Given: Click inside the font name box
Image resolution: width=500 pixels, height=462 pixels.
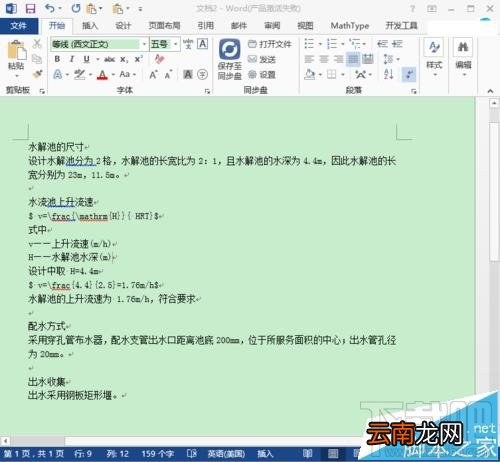Looking at the screenshot, I should [95, 44].
